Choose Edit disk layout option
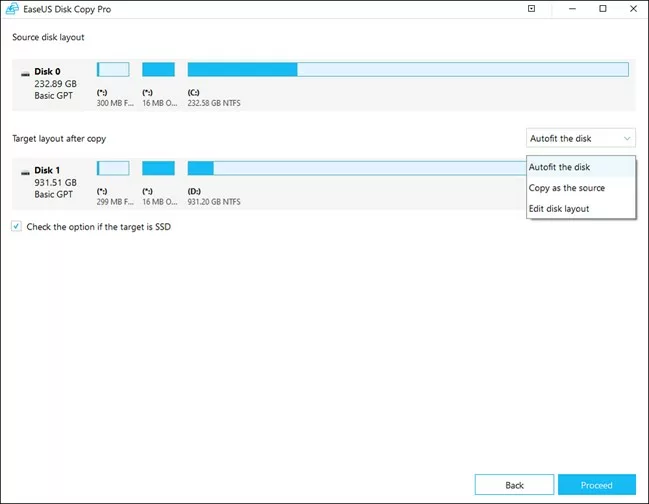Image resolution: width=649 pixels, height=504 pixels. (x=581, y=209)
